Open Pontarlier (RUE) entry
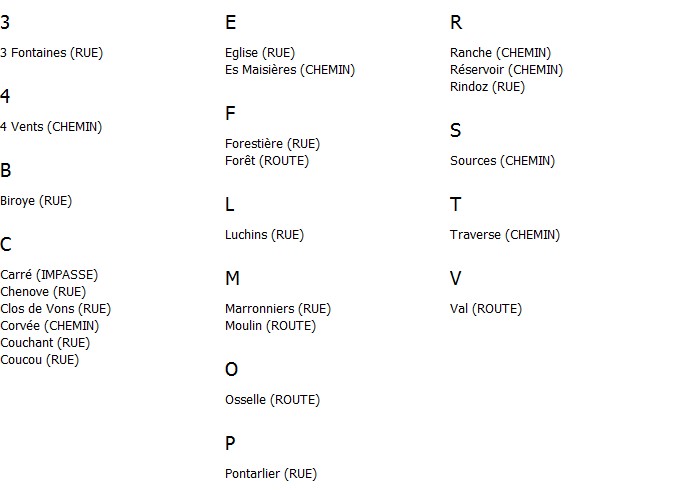Image resolution: width=675 pixels, height=490 pixels. 271,474
